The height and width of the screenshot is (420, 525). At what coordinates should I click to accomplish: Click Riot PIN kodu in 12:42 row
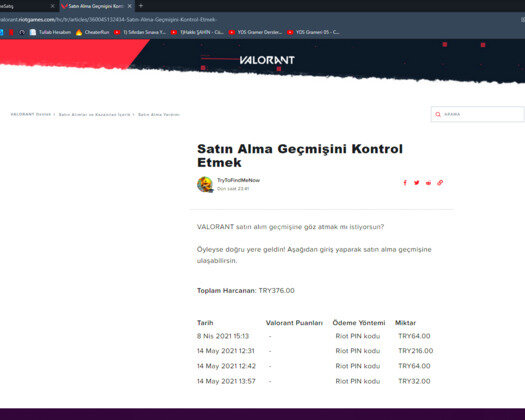[358, 366]
